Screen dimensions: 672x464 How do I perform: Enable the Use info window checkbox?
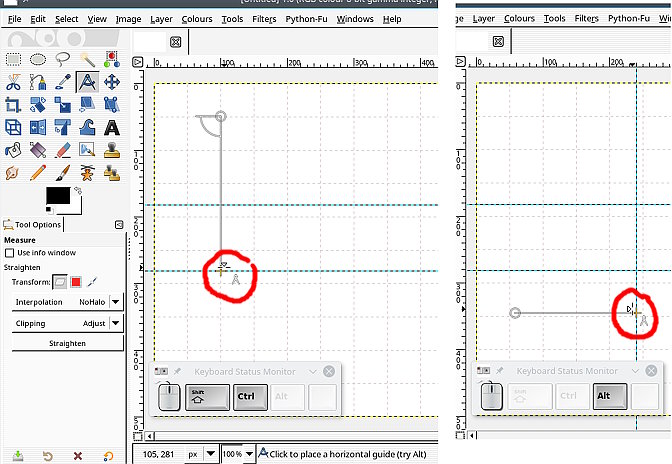[x=9, y=253]
